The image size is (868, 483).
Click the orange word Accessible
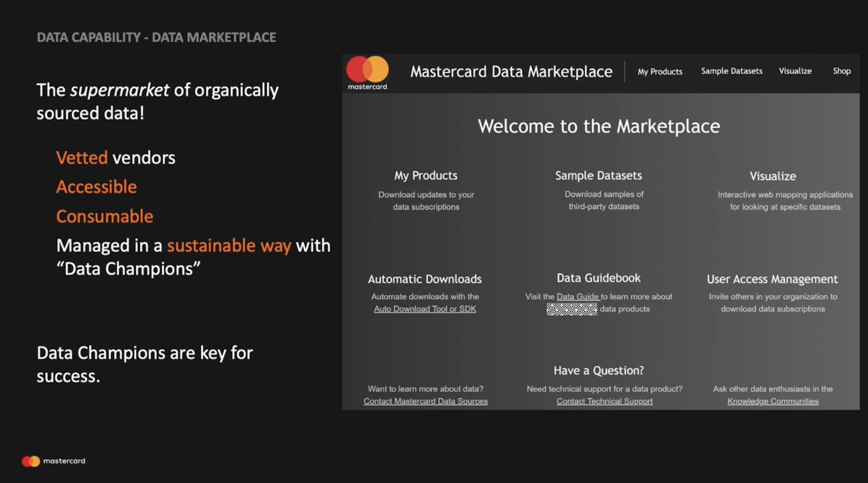click(97, 187)
